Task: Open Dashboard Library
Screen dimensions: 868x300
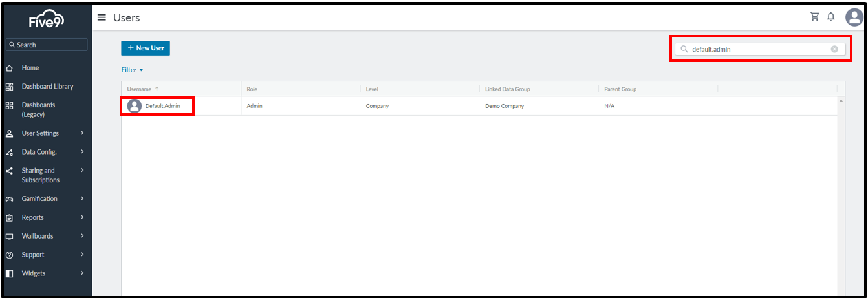Action: tap(48, 87)
